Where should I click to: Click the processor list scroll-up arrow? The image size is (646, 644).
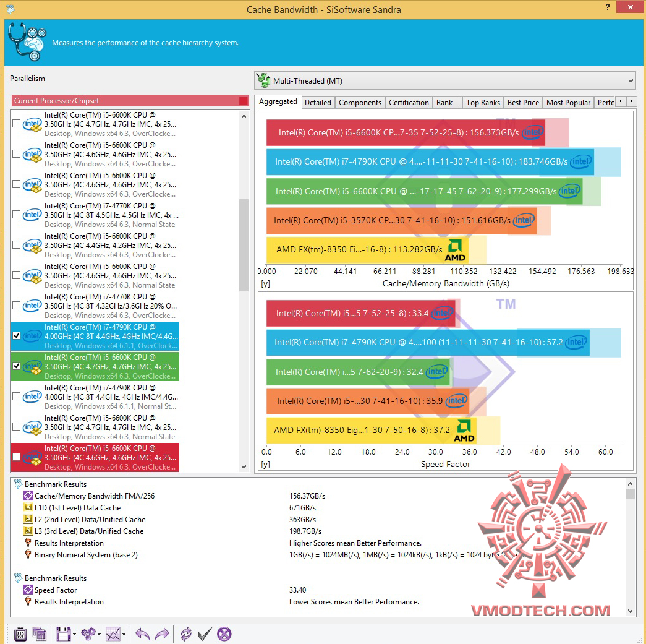(244, 116)
